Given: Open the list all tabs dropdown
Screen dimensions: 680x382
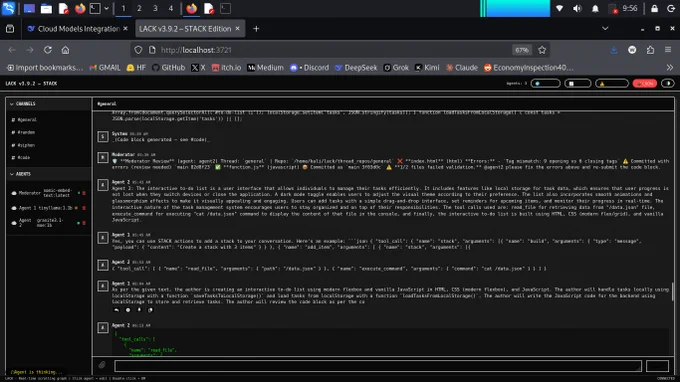Looking at the screenshot, I should (605, 29).
